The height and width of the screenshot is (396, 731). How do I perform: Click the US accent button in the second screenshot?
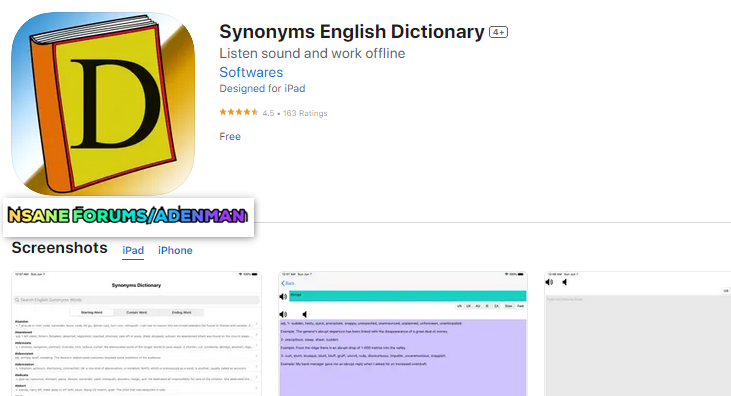click(459, 306)
